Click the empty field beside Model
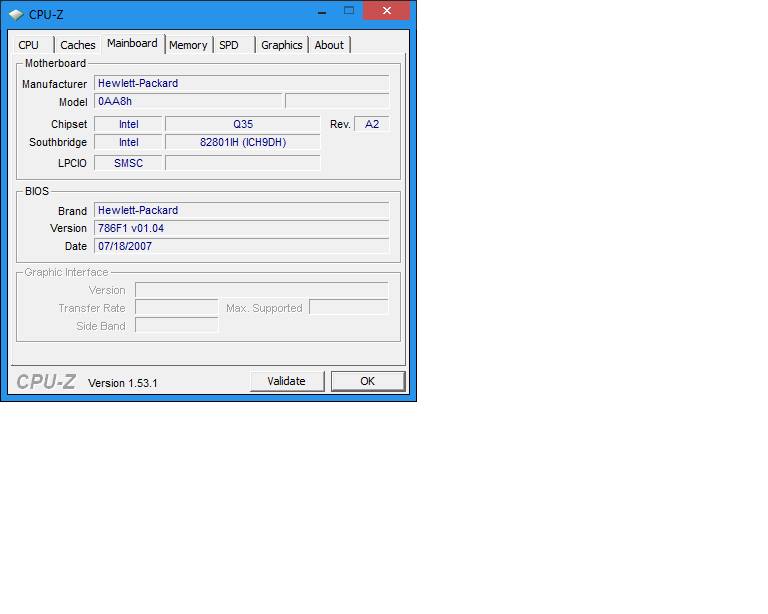 [337, 101]
